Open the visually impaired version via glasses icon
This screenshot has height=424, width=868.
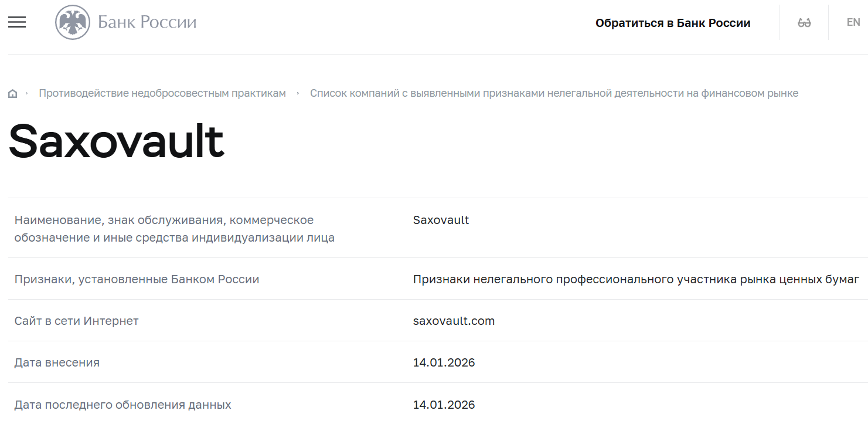tap(804, 22)
